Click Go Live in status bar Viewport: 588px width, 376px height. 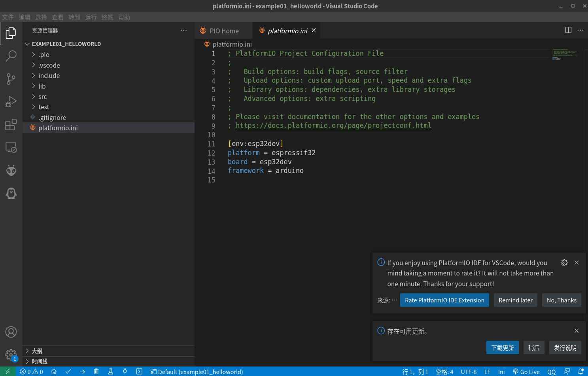[526, 372]
